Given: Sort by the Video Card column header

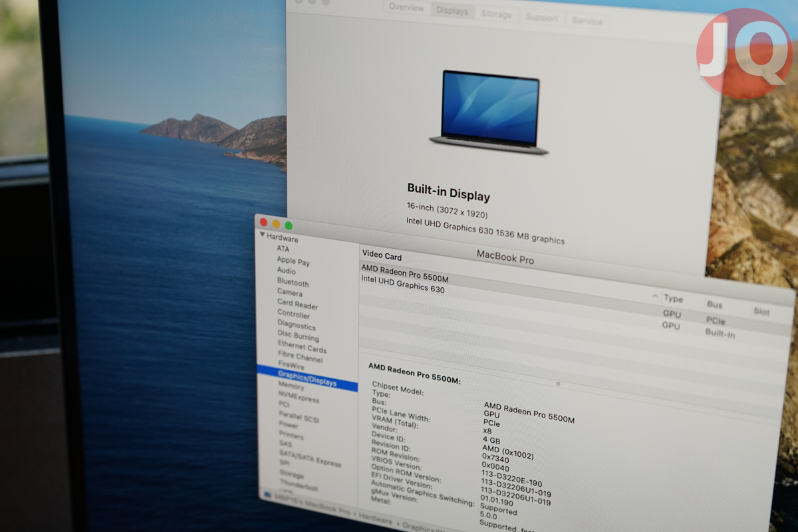Looking at the screenshot, I should tap(382, 256).
